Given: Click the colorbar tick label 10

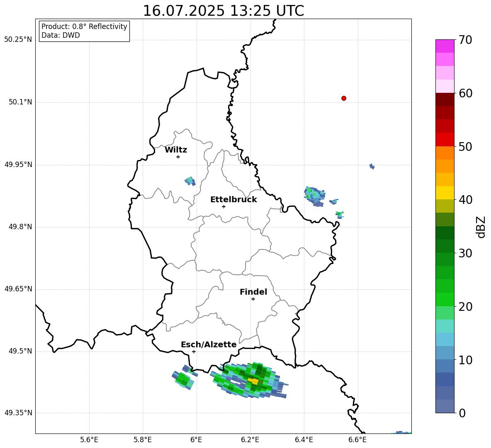Looking at the screenshot, I should pyautogui.click(x=465, y=360).
